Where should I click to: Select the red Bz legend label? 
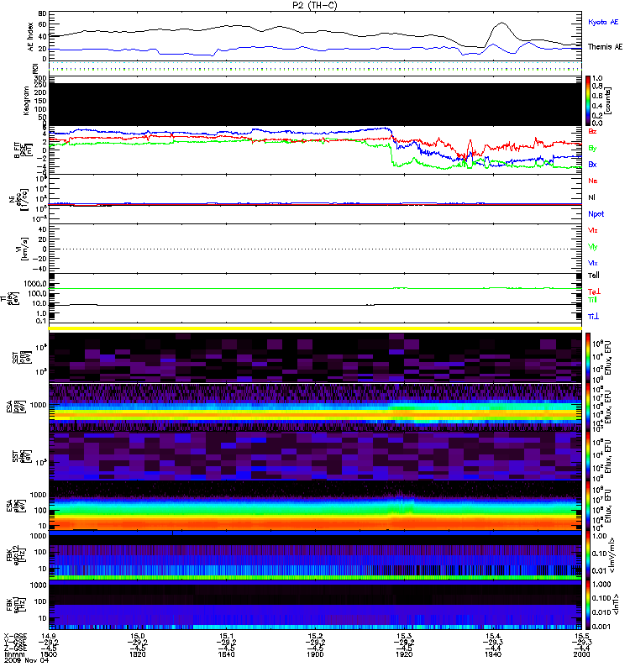point(592,131)
